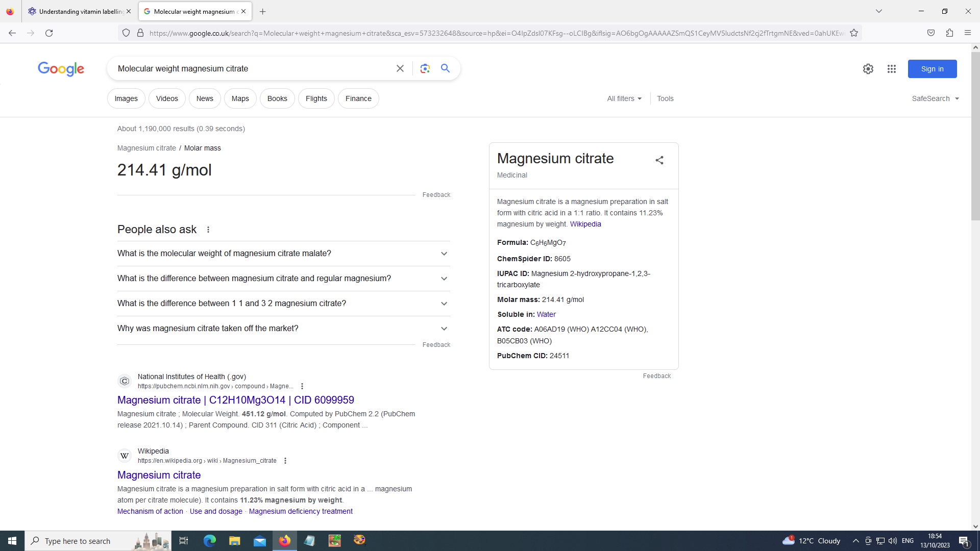Image resolution: width=980 pixels, height=551 pixels.
Task: Open the Google apps grid icon
Action: pyautogui.click(x=892, y=69)
